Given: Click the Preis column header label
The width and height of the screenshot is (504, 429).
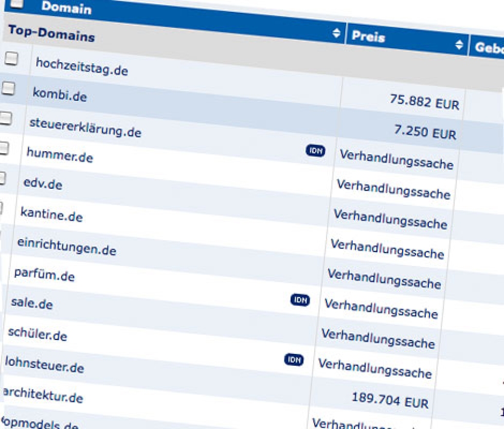Looking at the screenshot, I should point(368,37).
